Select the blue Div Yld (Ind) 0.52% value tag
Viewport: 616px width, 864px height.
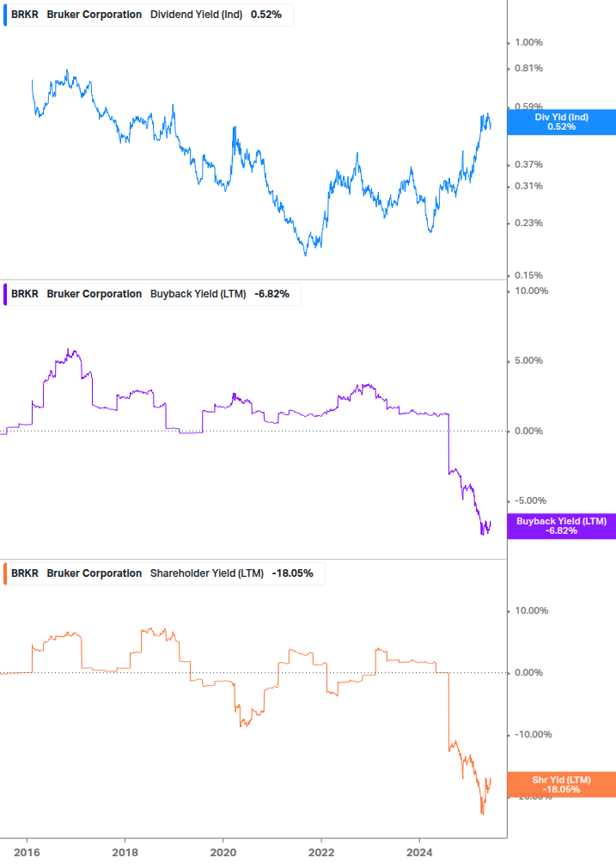coord(562,122)
